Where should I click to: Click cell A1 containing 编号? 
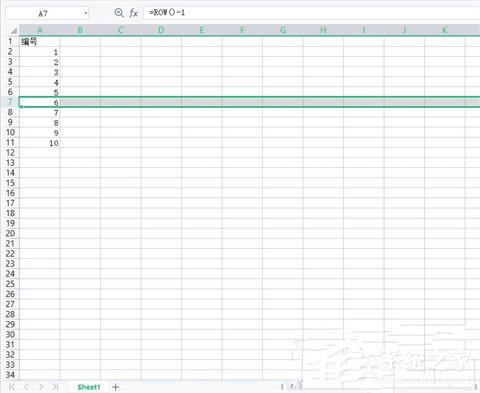click(x=40, y=42)
